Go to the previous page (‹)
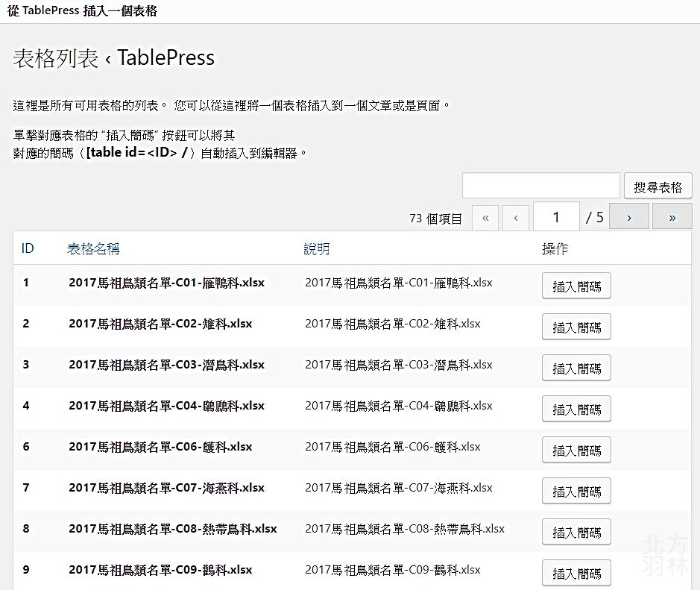 point(516,218)
